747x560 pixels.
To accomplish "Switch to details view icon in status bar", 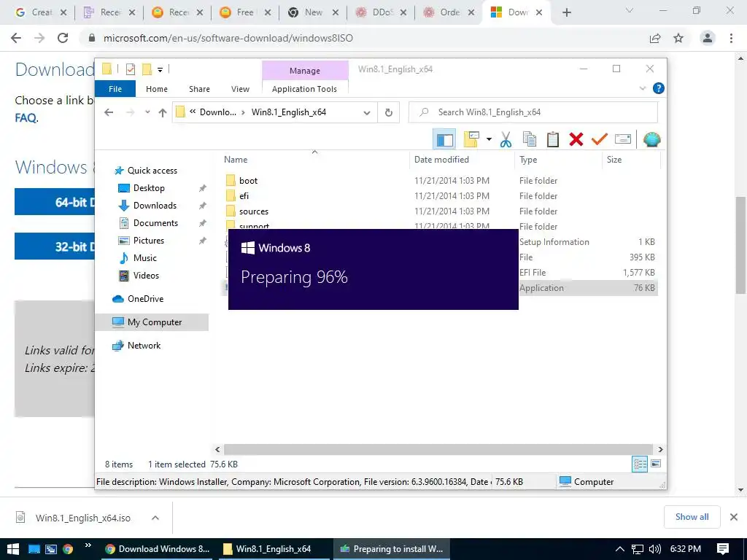I will tap(639, 464).
